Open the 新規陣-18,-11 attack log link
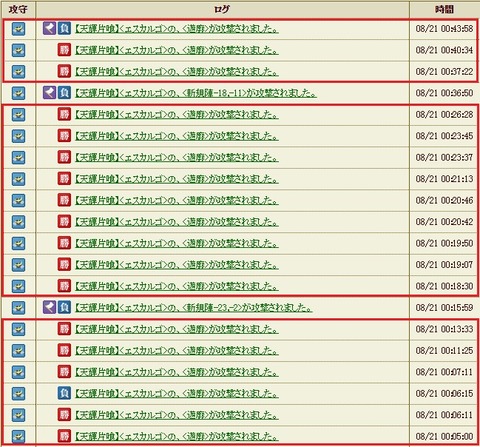Viewport: 480px width, 447px height. point(195,93)
